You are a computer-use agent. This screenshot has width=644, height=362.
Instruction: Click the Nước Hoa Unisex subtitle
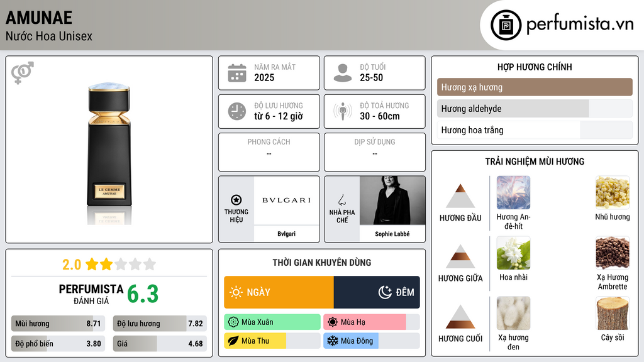(49, 36)
